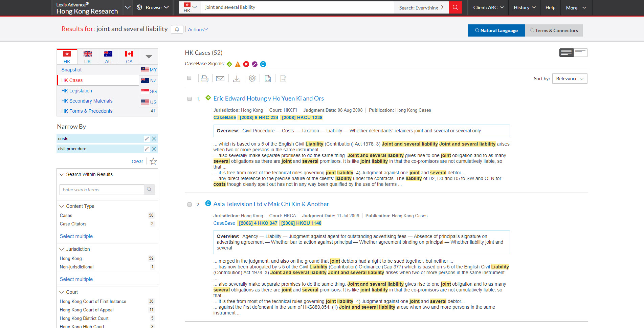Click the green signal icon beside Eric Edward Hotung
644x328 pixels.
click(208, 98)
